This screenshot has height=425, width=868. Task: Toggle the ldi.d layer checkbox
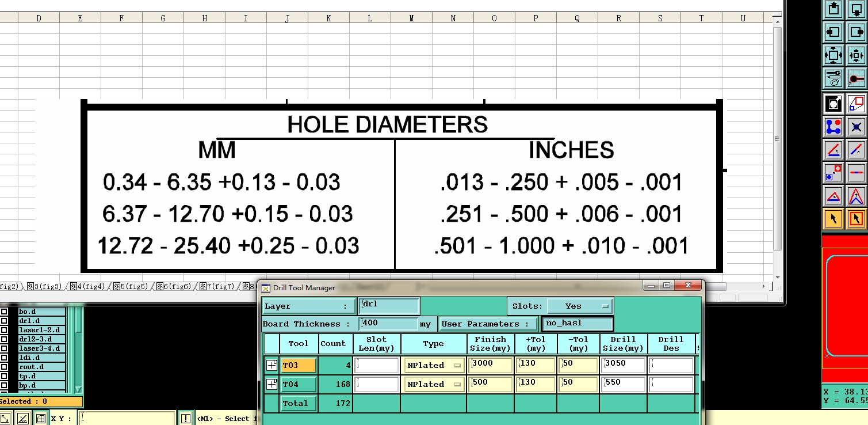coord(4,358)
